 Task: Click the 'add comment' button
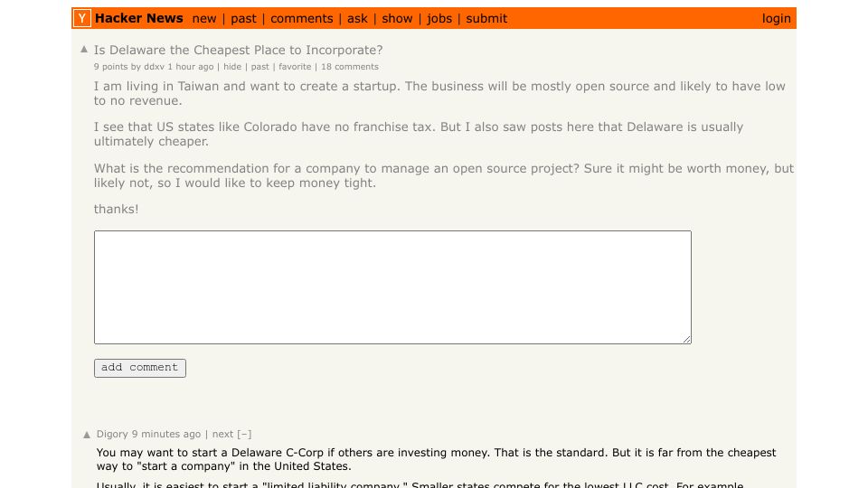140,368
